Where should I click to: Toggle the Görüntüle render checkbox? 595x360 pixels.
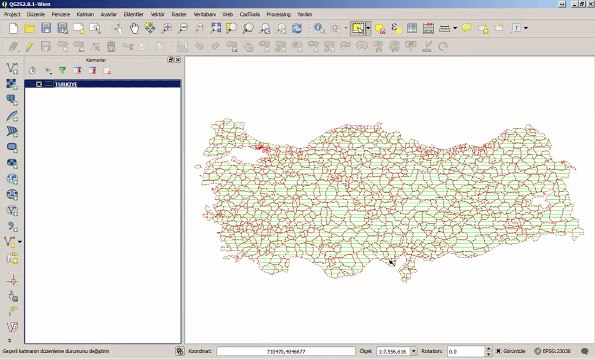(x=499, y=351)
